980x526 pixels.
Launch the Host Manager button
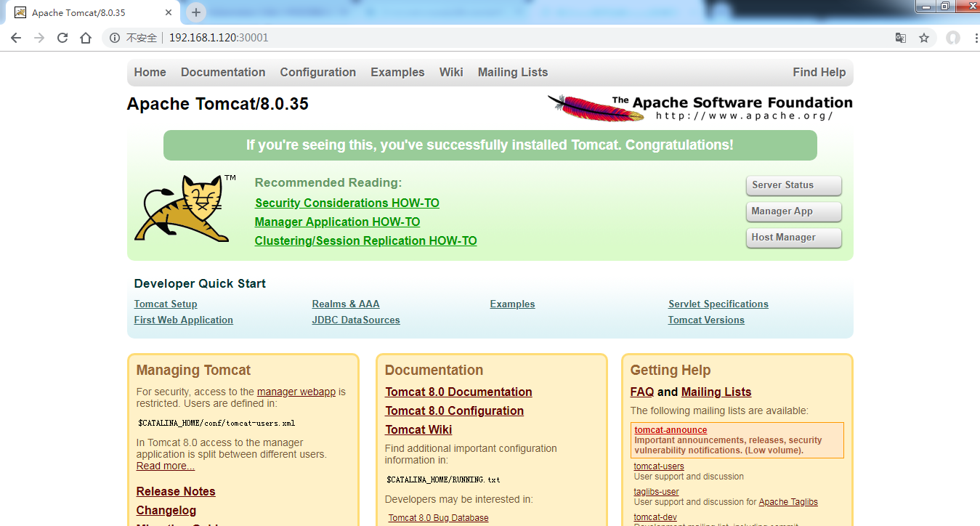(x=793, y=238)
